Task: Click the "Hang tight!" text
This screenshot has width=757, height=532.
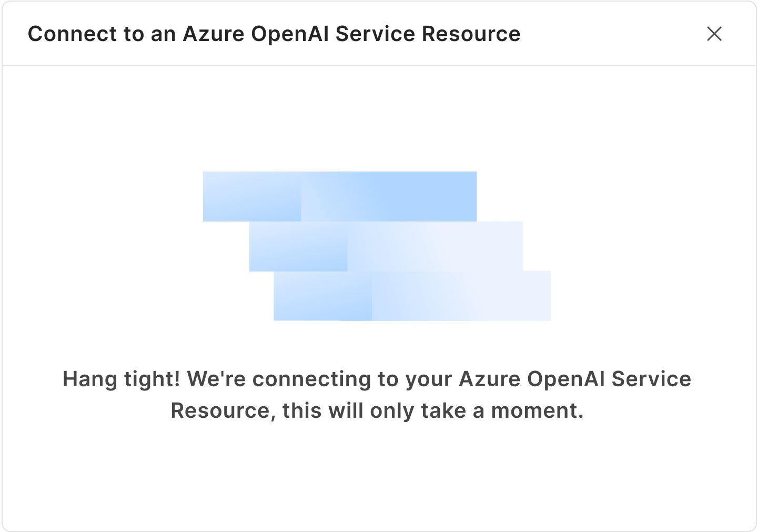Action: [x=122, y=379]
